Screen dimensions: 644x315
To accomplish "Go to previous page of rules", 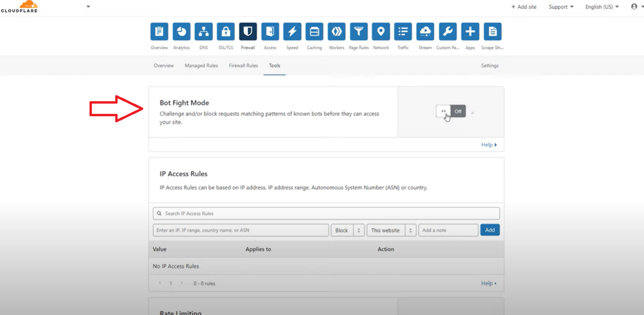I will point(160,283).
